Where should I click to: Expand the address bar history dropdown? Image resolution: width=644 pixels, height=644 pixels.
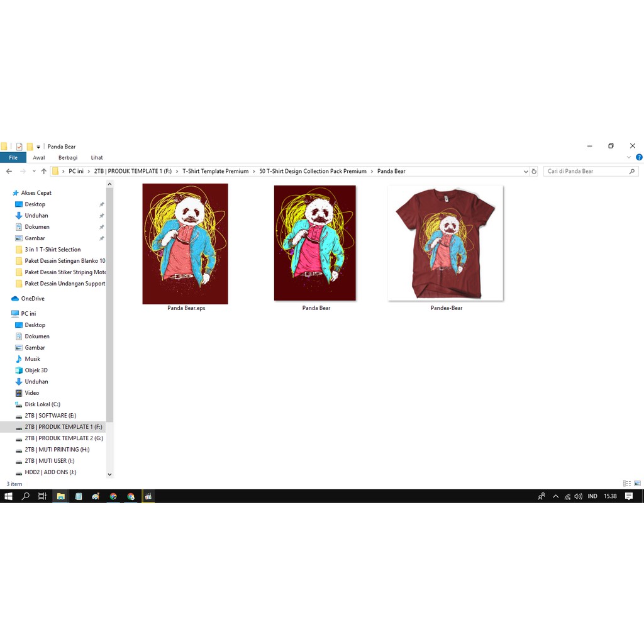526,172
